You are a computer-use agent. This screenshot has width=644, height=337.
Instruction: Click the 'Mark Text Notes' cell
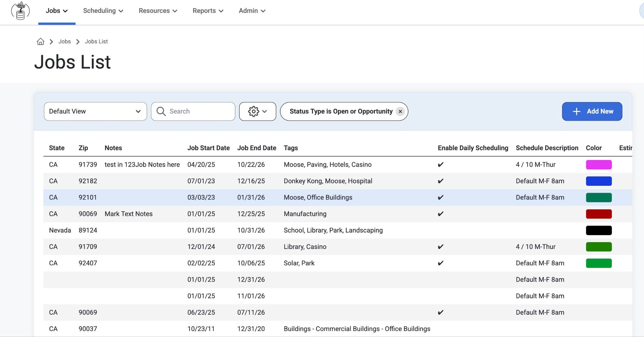pos(129,214)
